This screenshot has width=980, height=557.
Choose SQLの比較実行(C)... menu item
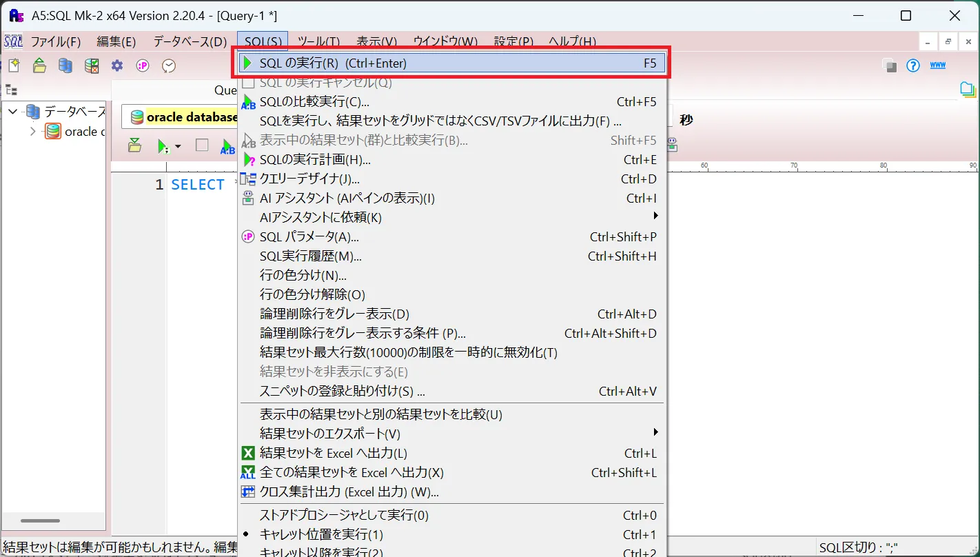coord(451,101)
